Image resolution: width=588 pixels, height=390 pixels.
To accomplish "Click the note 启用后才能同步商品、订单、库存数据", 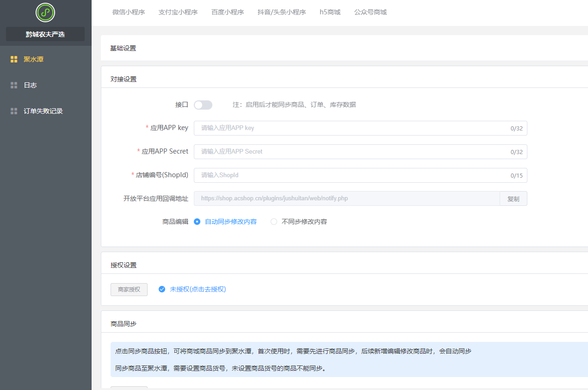I will 294,105.
